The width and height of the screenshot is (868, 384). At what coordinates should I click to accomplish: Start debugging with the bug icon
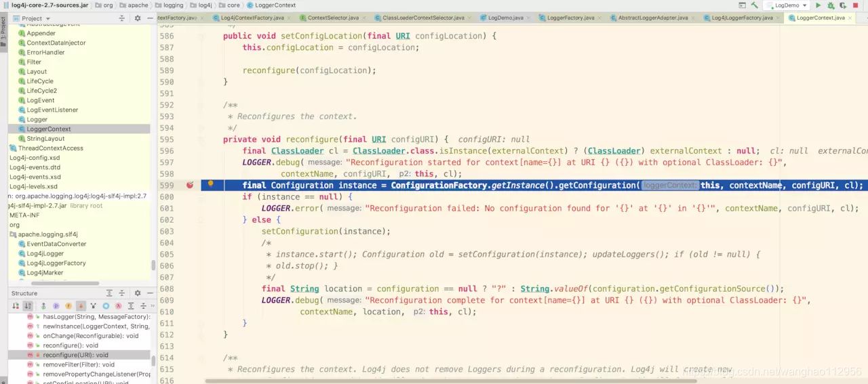click(831, 5)
